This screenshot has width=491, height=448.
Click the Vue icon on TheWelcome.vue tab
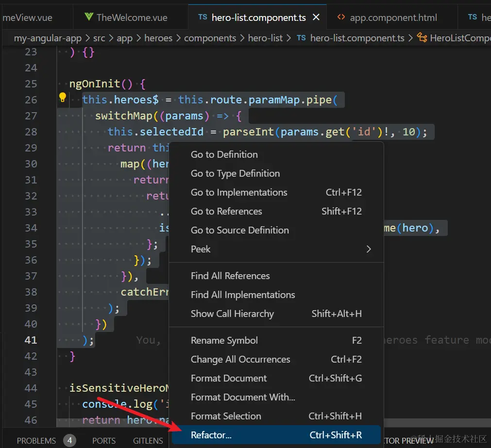coord(89,17)
